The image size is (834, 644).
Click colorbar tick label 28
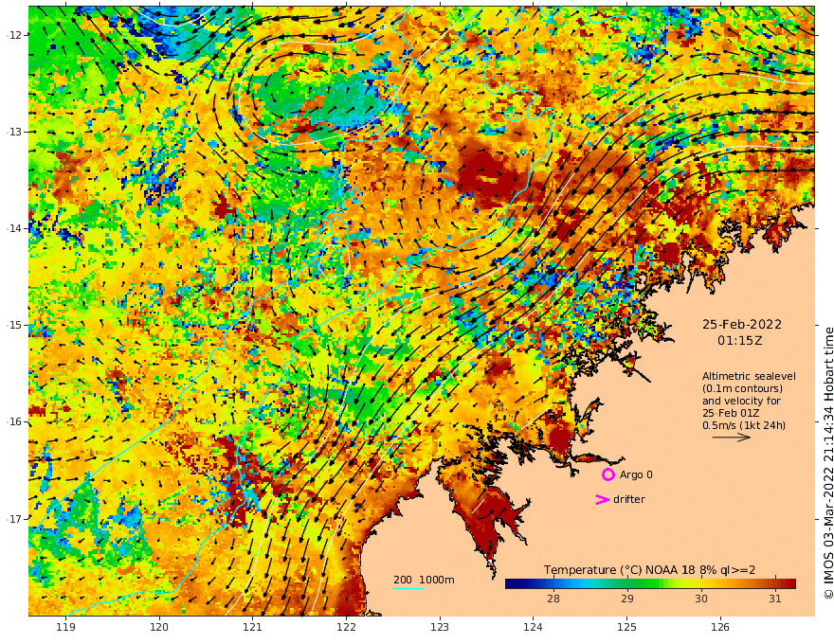[553, 599]
